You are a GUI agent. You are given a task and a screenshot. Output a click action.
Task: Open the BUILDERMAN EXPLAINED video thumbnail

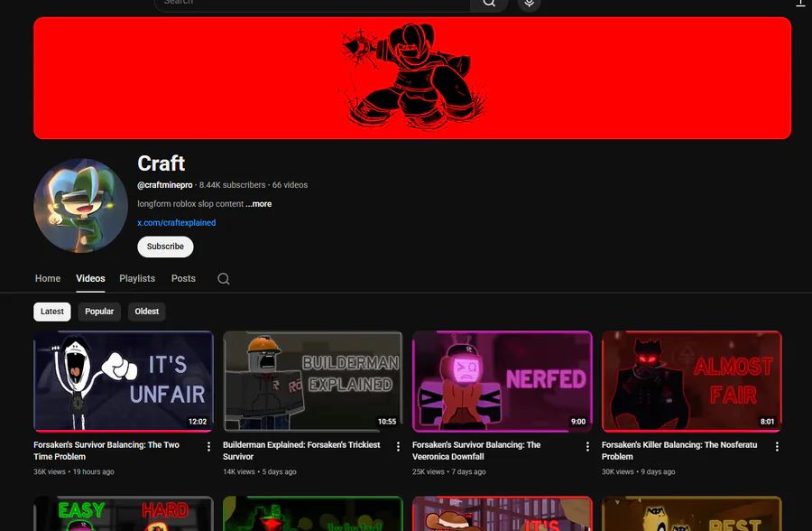click(313, 381)
